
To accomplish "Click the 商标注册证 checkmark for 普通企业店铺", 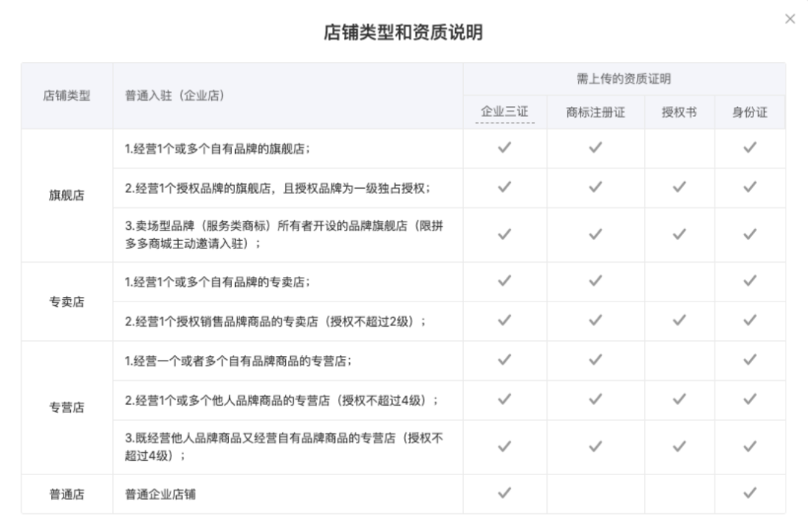I will point(595,492).
